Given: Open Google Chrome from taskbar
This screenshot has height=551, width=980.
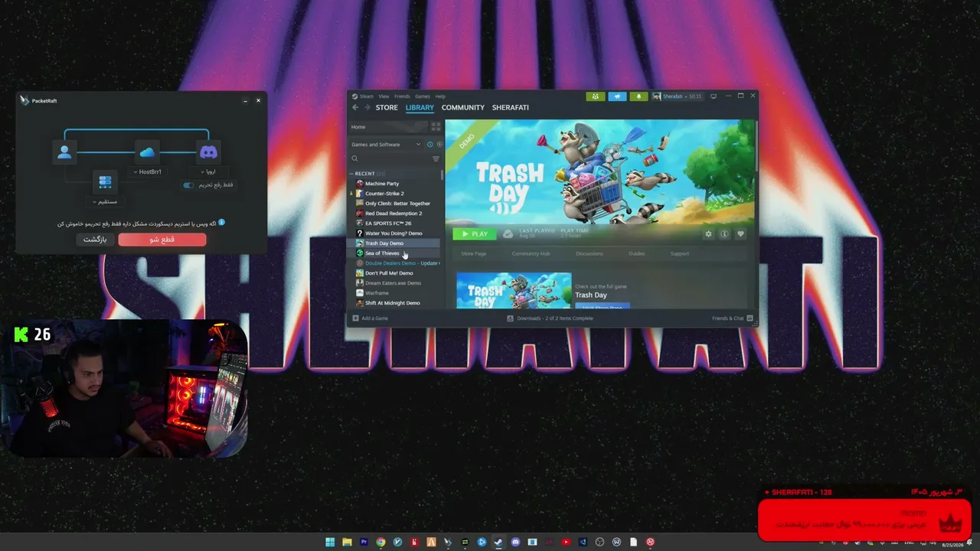Looking at the screenshot, I should tap(381, 543).
